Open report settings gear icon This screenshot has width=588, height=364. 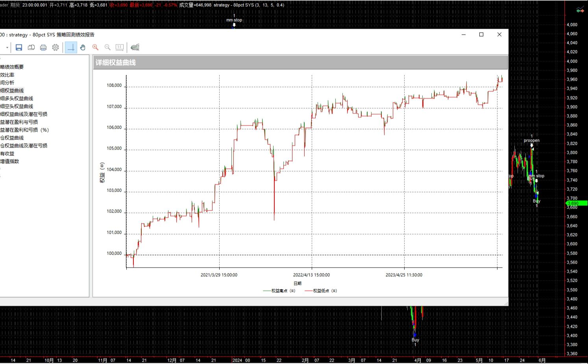pyautogui.click(x=55, y=48)
